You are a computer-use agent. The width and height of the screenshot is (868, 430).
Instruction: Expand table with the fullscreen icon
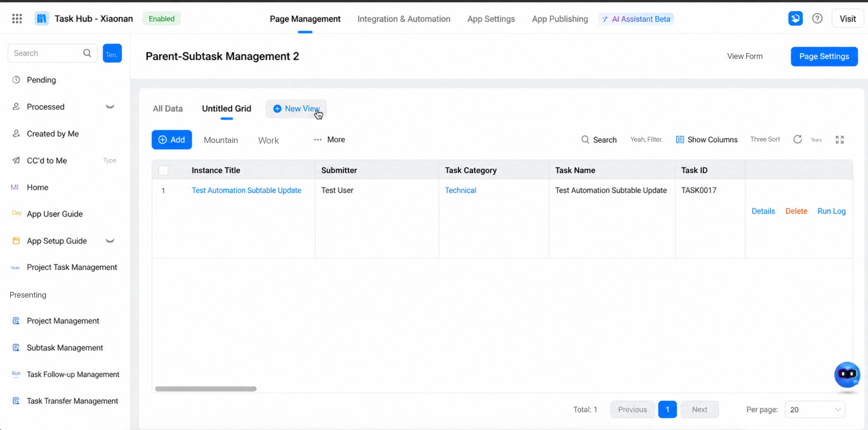(x=839, y=139)
